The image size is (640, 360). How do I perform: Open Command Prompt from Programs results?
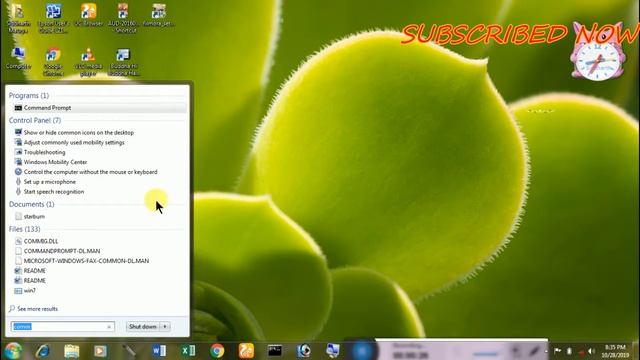click(x=99, y=108)
